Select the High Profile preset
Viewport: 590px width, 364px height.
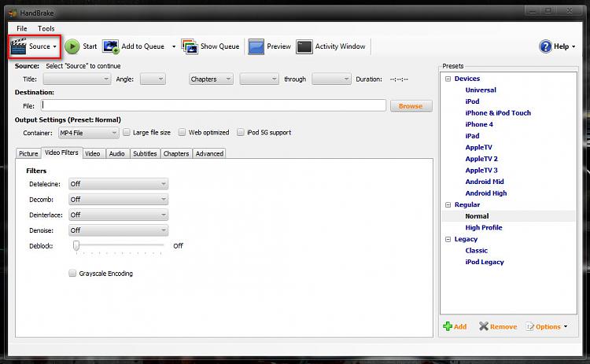[x=484, y=227]
